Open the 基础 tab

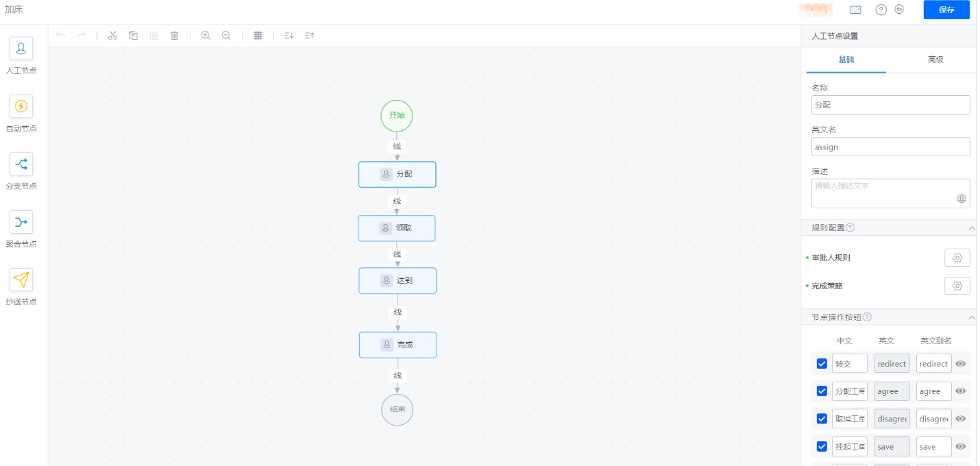coord(846,60)
